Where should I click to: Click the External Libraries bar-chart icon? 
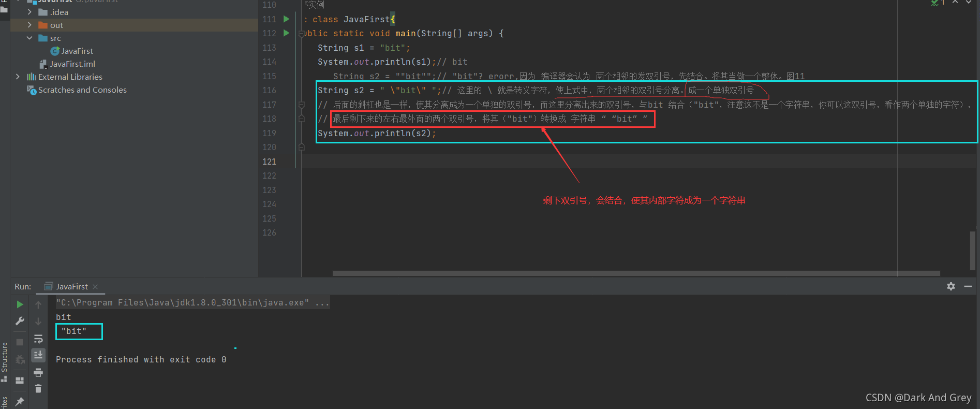[31, 77]
